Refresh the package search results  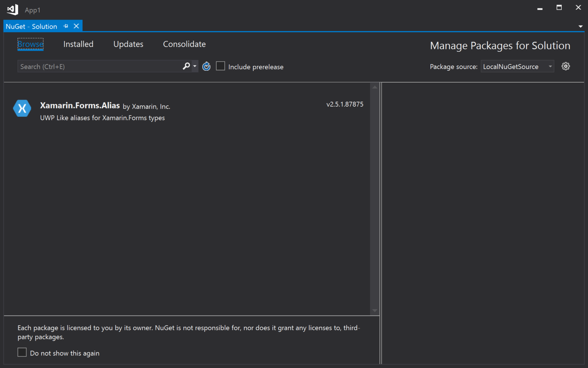click(x=206, y=66)
